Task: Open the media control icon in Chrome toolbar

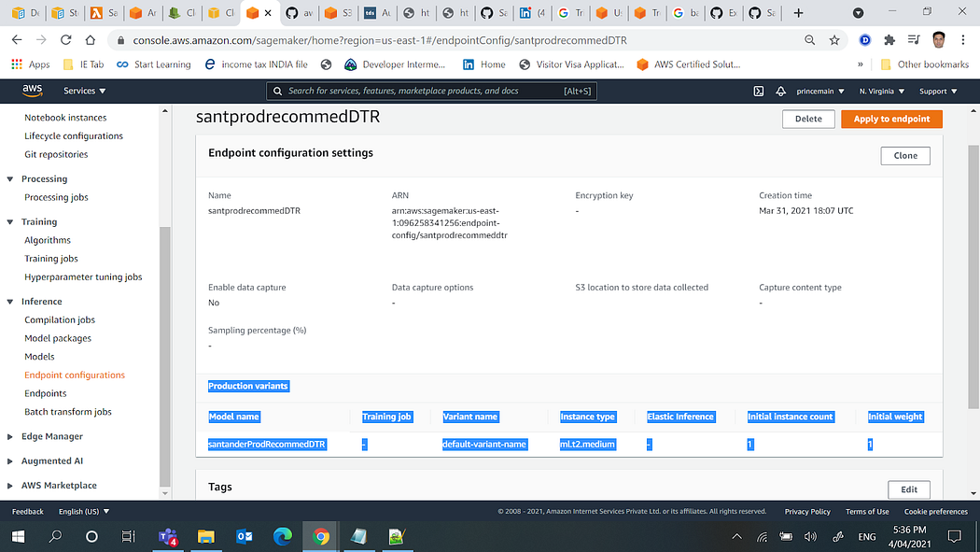Action: tap(914, 40)
